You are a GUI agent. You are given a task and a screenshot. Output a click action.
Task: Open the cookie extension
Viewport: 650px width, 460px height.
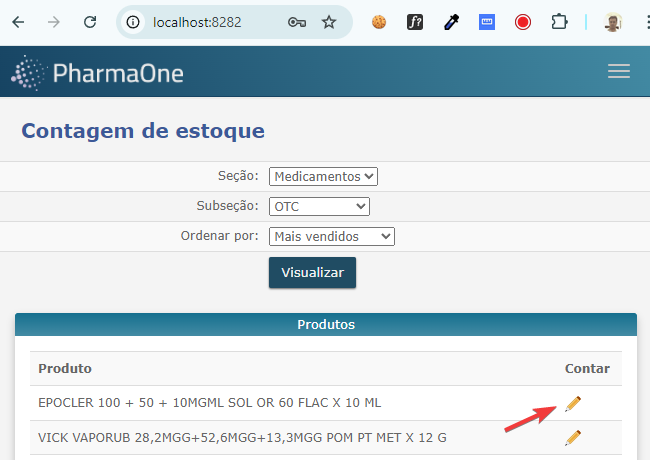(x=379, y=22)
